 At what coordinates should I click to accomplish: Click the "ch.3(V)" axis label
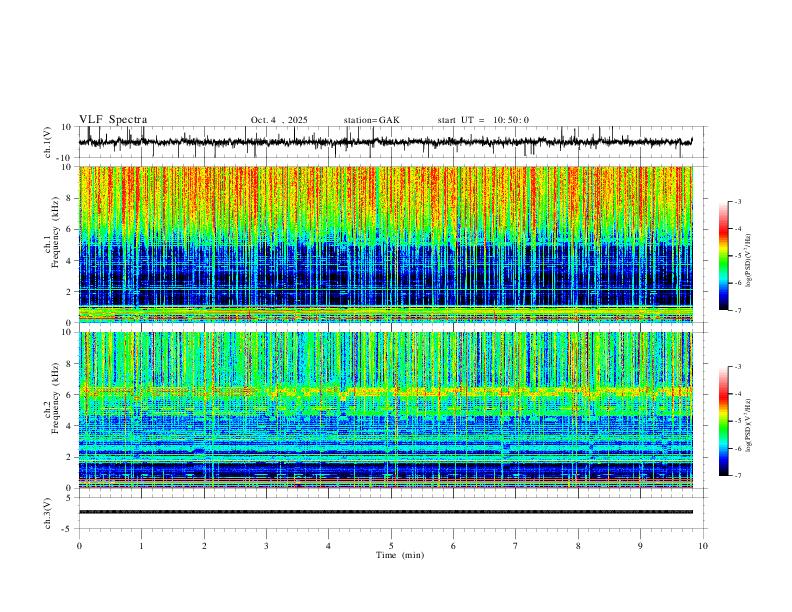coord(48,513)
